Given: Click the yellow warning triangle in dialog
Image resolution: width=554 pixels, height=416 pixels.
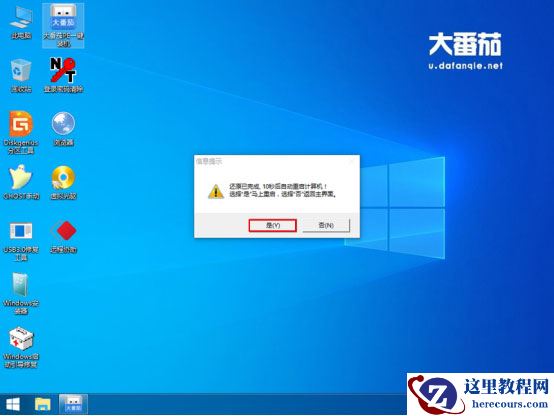Looking at the screenshot, I should coord(216,191).
